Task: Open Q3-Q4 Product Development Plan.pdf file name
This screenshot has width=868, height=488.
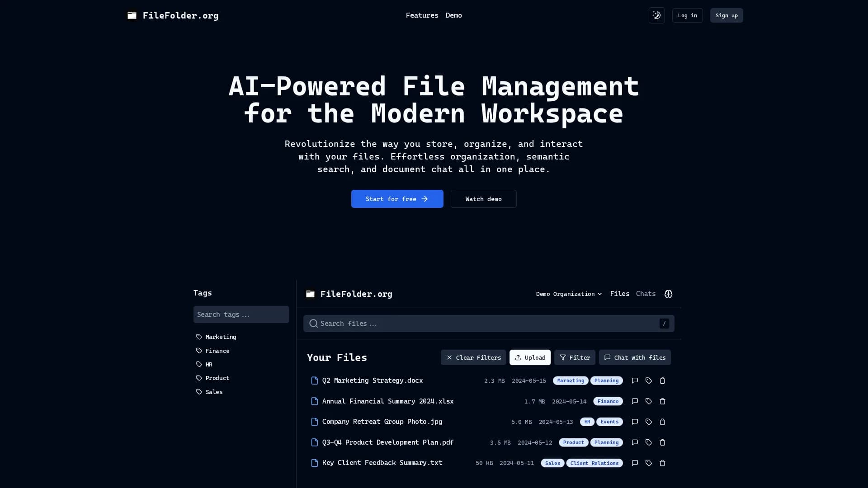Action: (x=388, y=442)
